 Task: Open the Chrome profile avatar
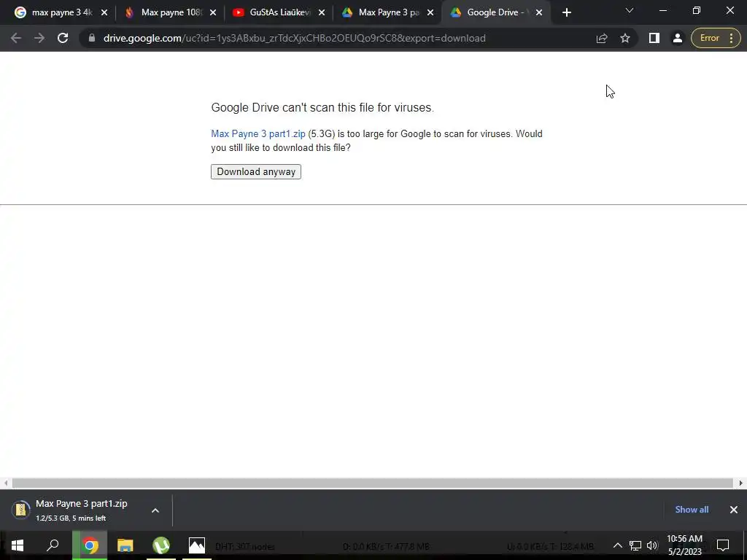pos(678,38)
